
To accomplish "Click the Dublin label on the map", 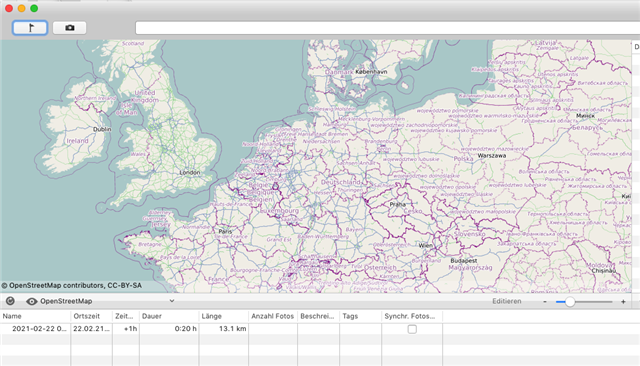I will (102, 129).
